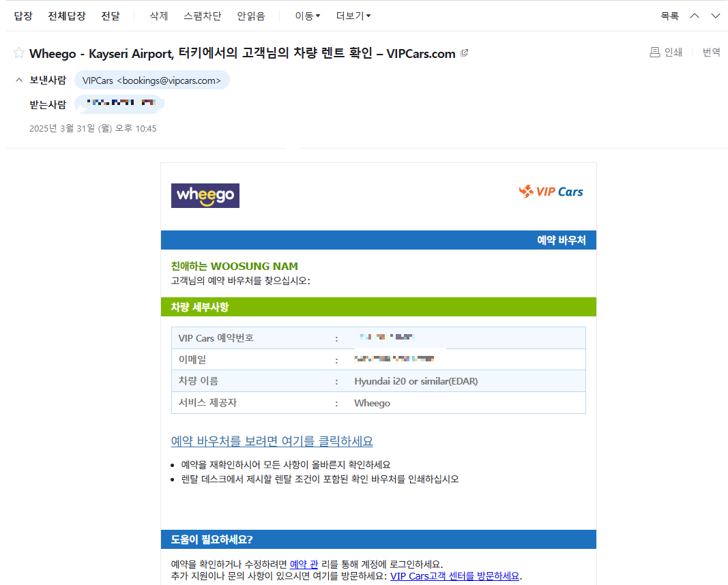Open 예약 바우처를 보려면 여기를 클릭하세요 link
728x585 pixels.
[x=272, y=441]
